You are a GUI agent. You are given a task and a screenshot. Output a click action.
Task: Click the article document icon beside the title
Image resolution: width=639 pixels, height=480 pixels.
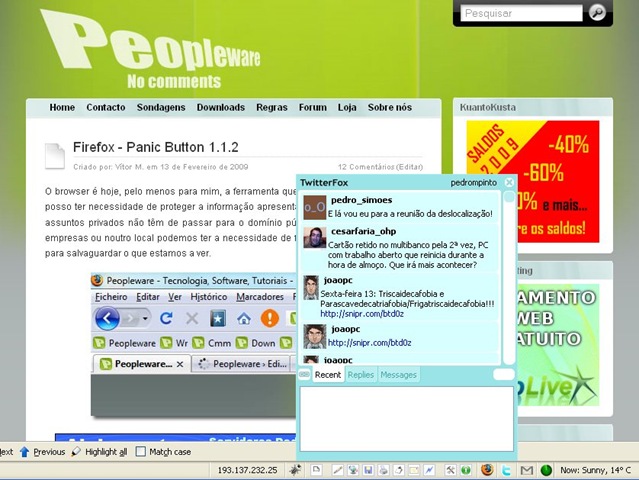tap(55, 156)
